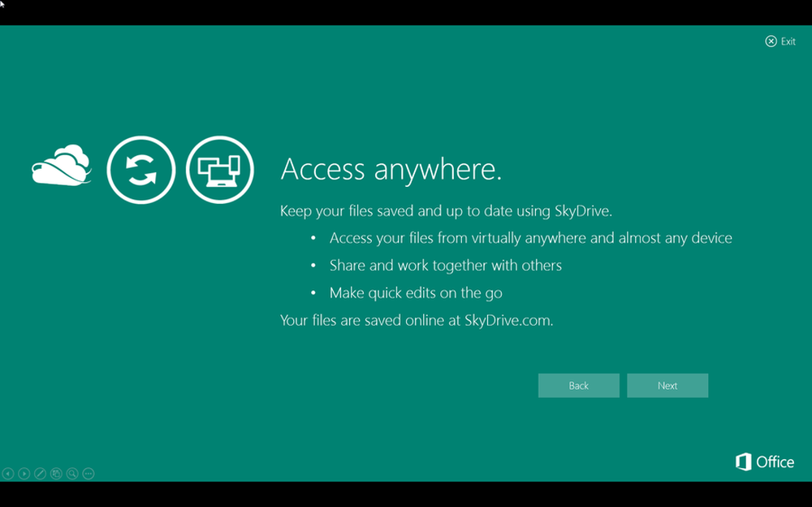Screen dimensions: 812x507
Task: Open the see all slides view
Action: point(56,474)
